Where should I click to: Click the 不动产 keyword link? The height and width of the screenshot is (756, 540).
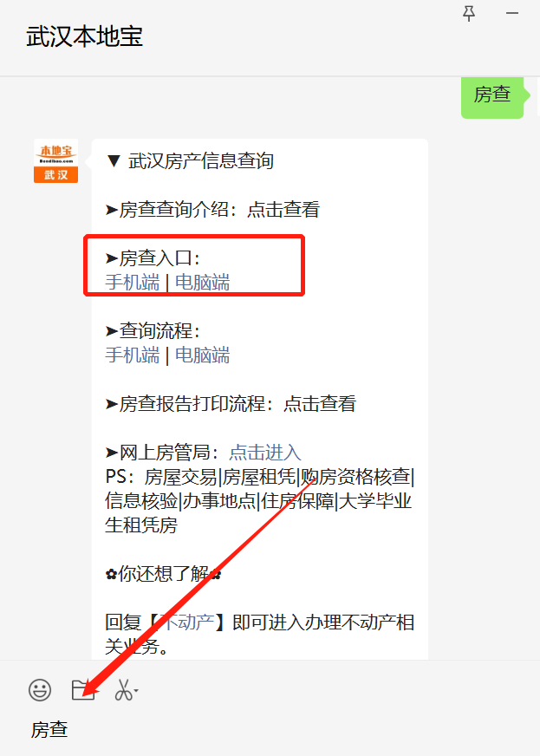[187, 622]
